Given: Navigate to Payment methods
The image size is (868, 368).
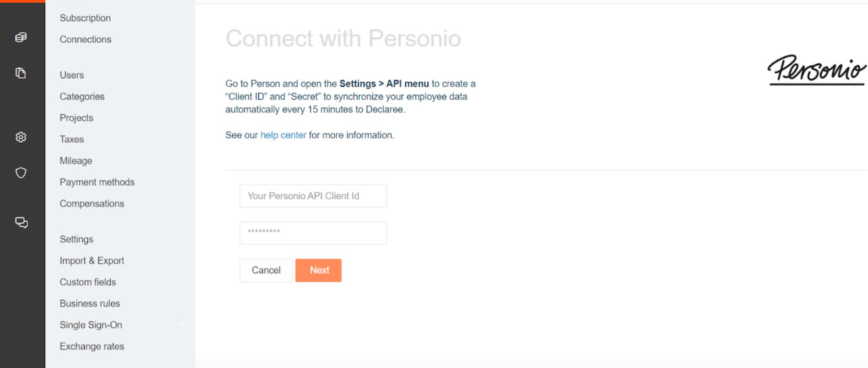Looking at the screenshot, I should pyautogui.click(x=97, y=182).
